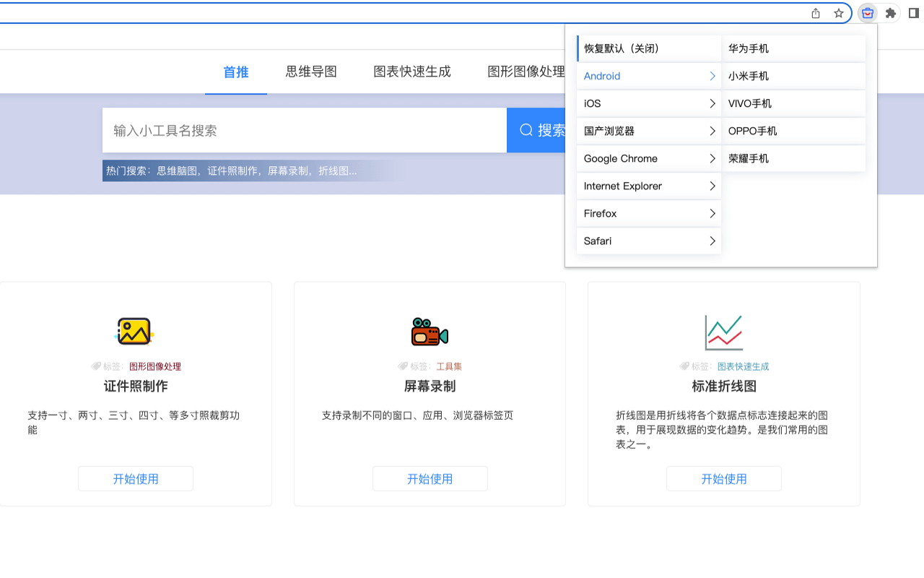Click the blue 搜索 button
Image resolution: width=924 pixels, height=578 pixels.
click(x=536, y=130)
